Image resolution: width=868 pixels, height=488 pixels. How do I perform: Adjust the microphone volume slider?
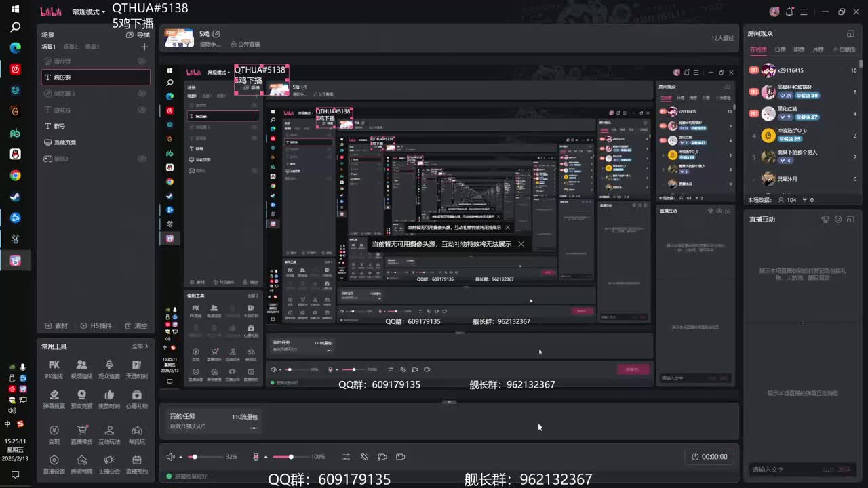290,457
